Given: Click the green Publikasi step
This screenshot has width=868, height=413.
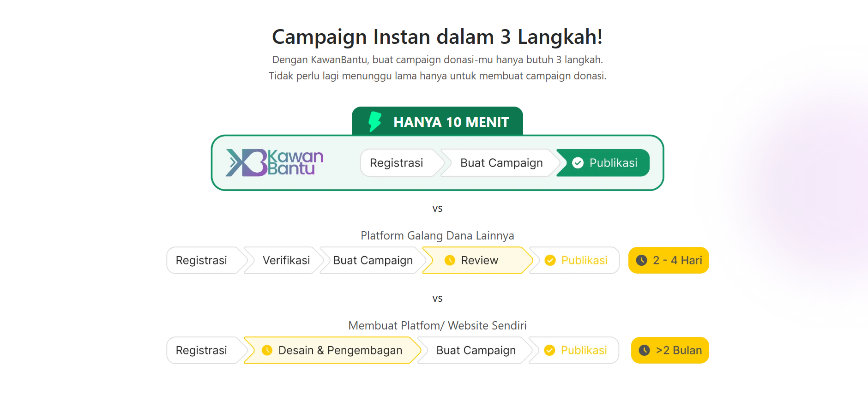Looking at the screenshot, I should point(603,163).
